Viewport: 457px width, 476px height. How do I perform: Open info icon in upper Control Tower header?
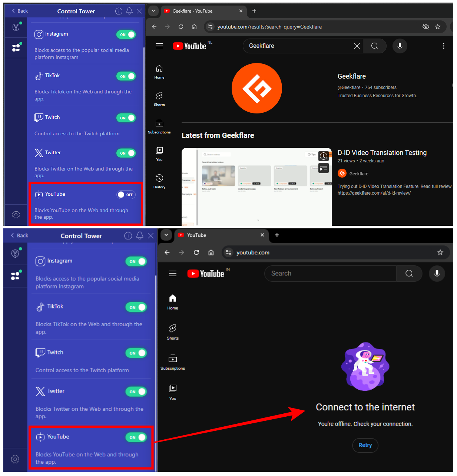tap(119, 11)
